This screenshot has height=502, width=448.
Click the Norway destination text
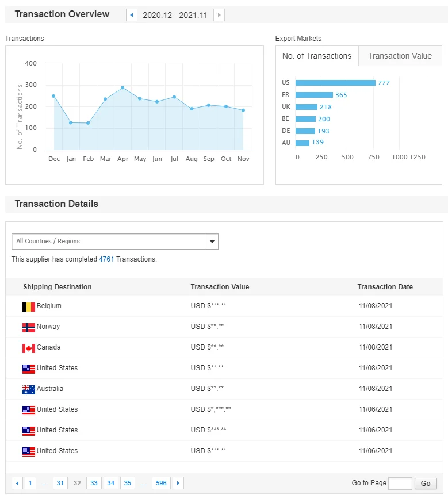coord(48,327)
